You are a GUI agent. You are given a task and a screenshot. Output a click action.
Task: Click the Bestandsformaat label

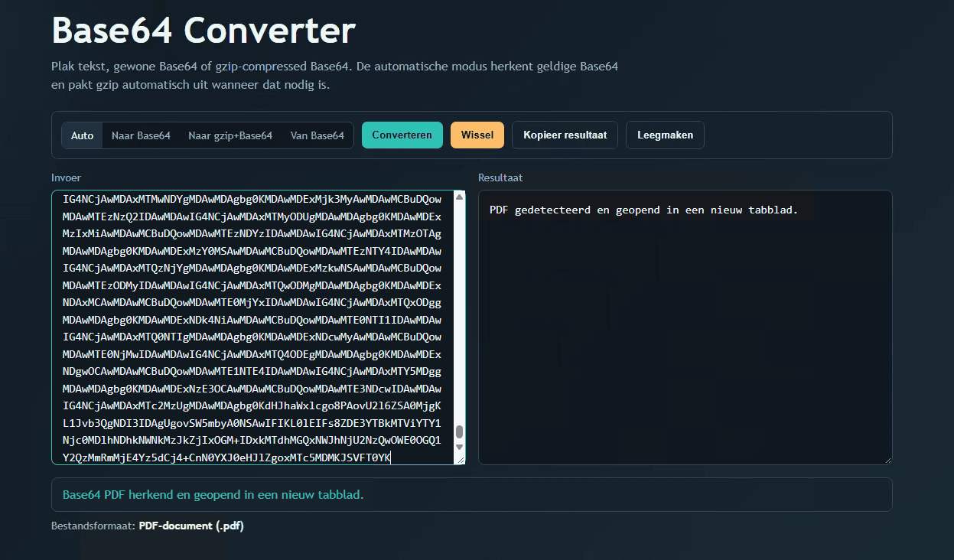point(93,526)
